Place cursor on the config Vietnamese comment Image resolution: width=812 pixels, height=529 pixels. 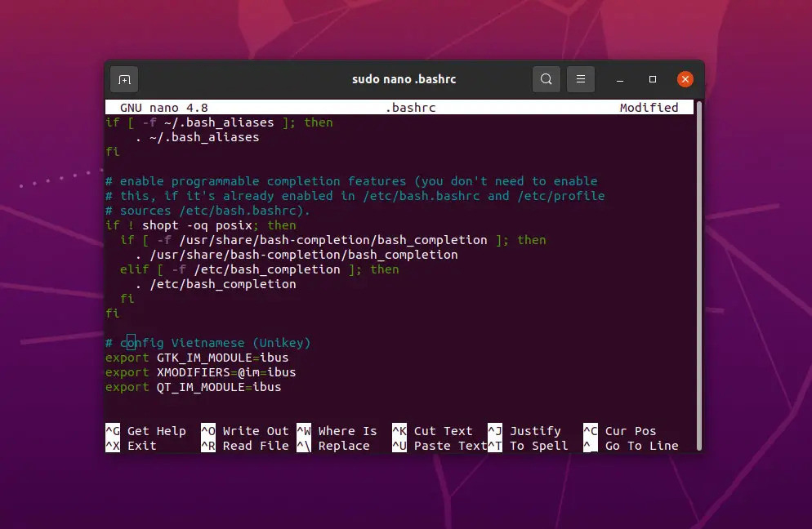207,342
